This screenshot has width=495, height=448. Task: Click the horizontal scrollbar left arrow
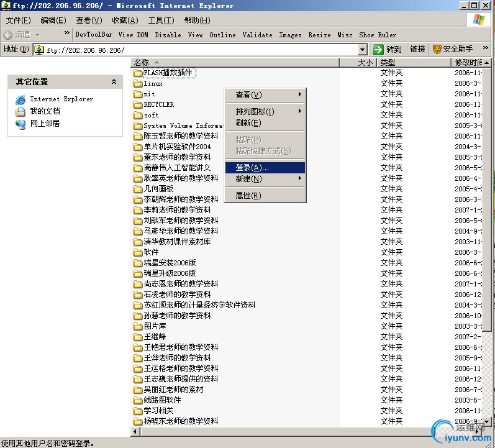click(x=136, y=431)
